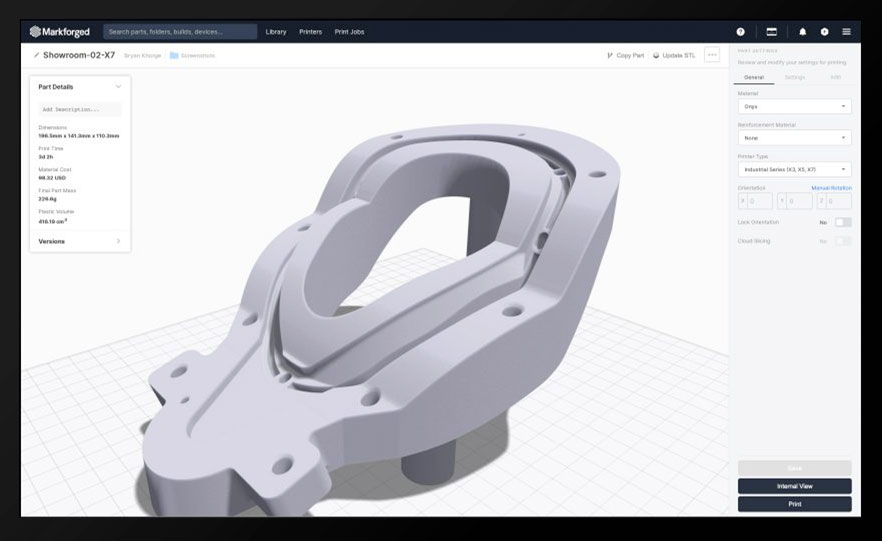Click the Update STL button
The width and height of the screenshot is (882, 541).
[674, 56]
